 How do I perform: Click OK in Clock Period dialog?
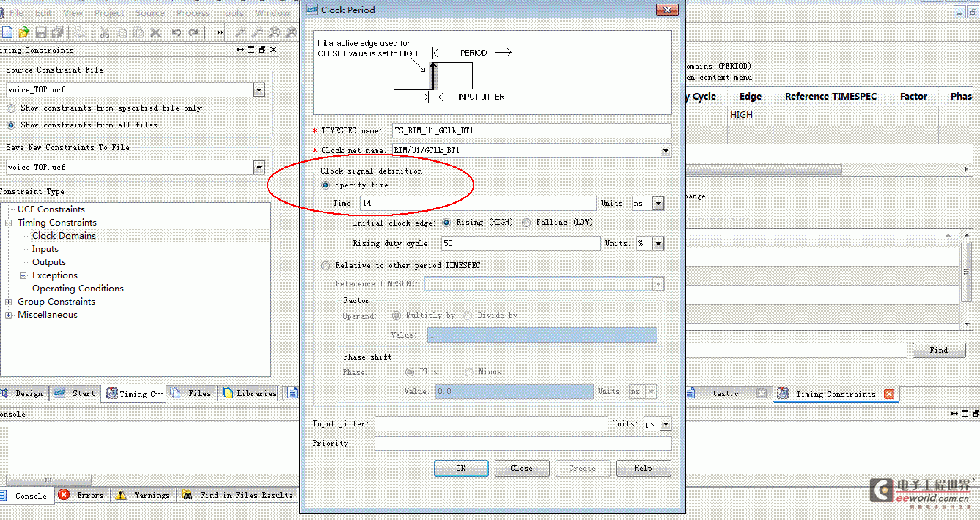[x=461, y=468]
